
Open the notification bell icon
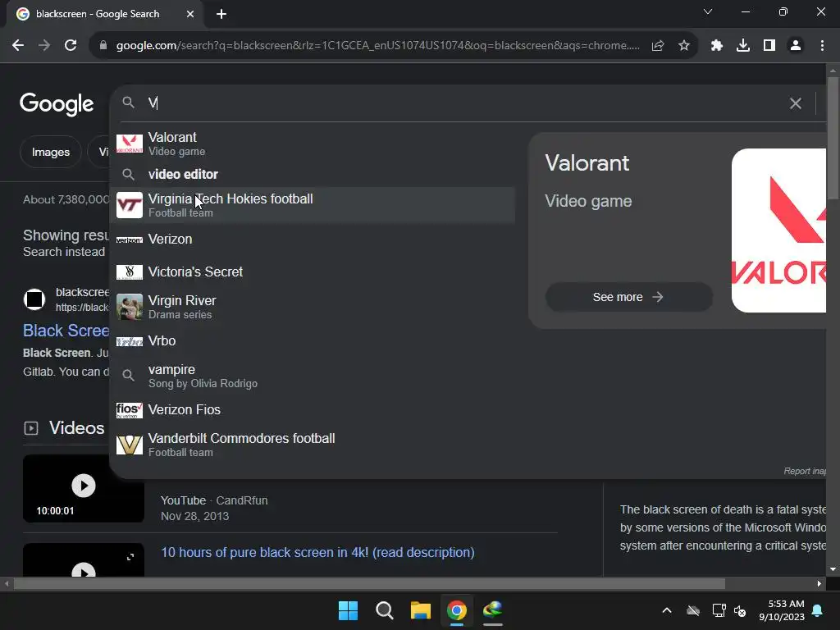coord(818,610)
